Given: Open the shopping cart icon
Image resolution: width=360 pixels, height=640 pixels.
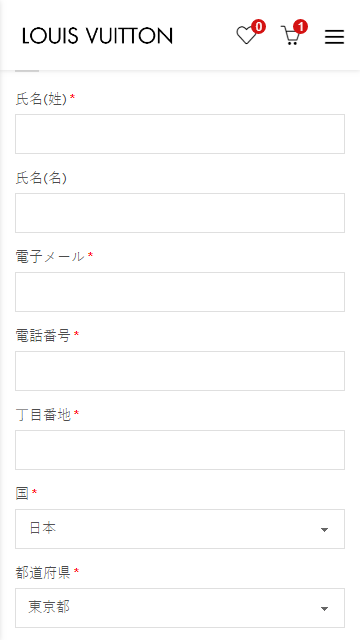Looking at the screenshot, I should pyautogui.click(x=290, y=36).
